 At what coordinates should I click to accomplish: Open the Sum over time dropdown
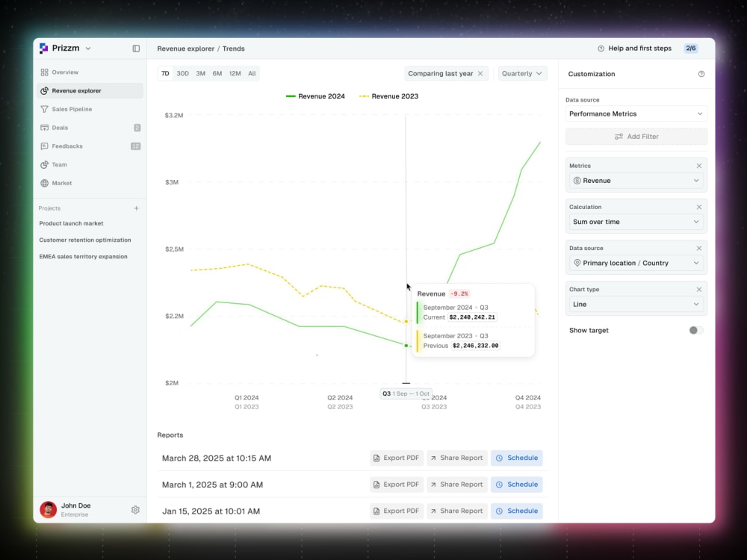tap(636, 222)
